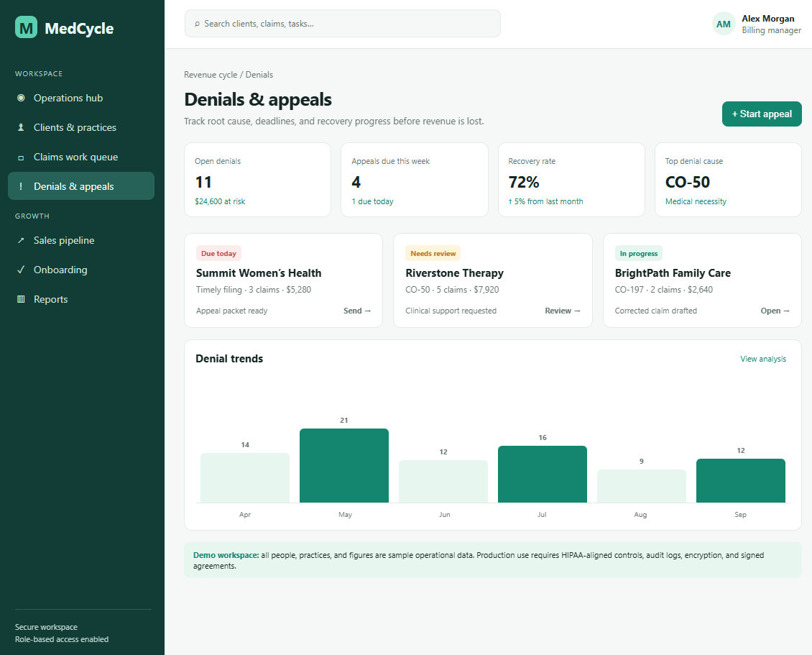The width and height of the screenshot is (812, 655).
Task: Click the Reports chart icon
Action: click(21, 300)
